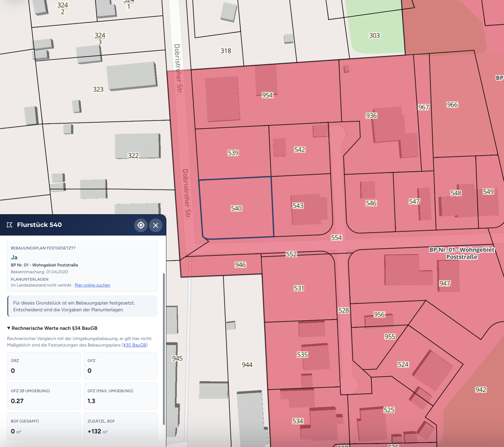This screenshot has width=504, height=447.
Task: Click the locate parcel crosshair icon
Action: tap(141, 225)
